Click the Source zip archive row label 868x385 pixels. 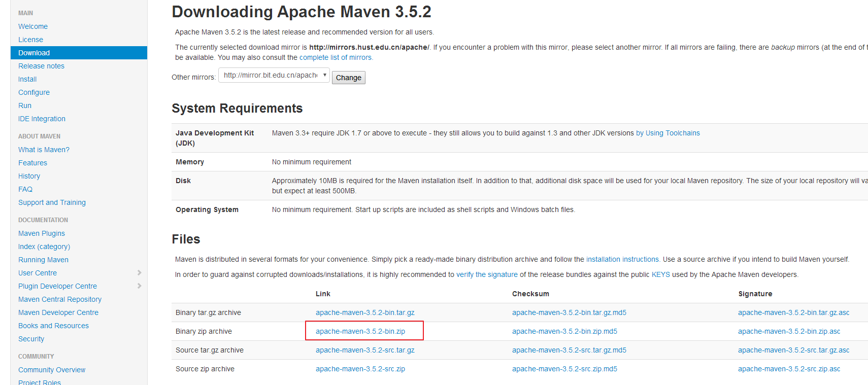coord(205,369)
